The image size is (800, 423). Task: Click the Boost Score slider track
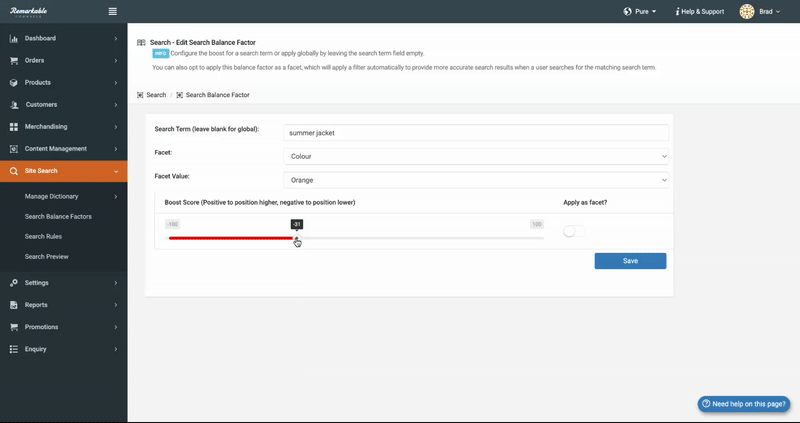pyautogui.click(x=420, y=238)
